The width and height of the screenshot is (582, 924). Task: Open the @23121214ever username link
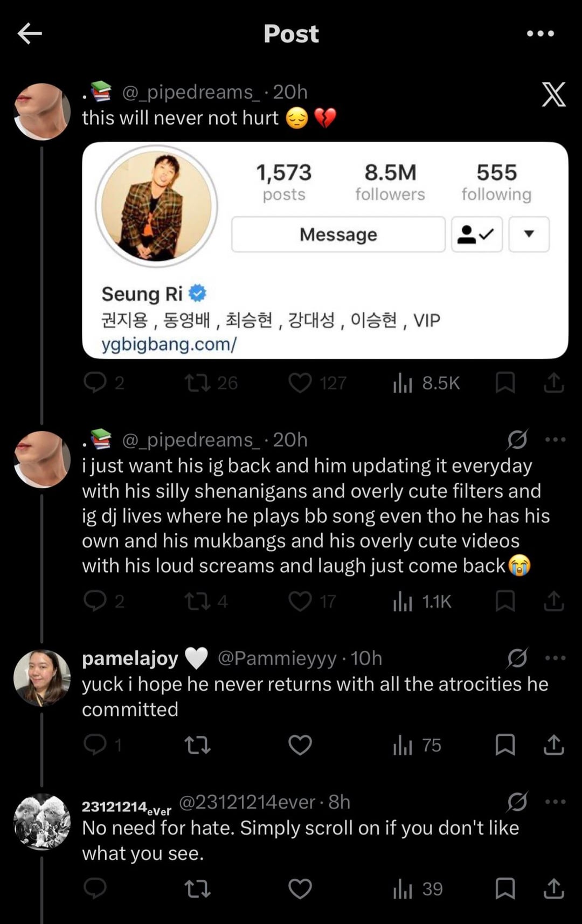[247, 802]
